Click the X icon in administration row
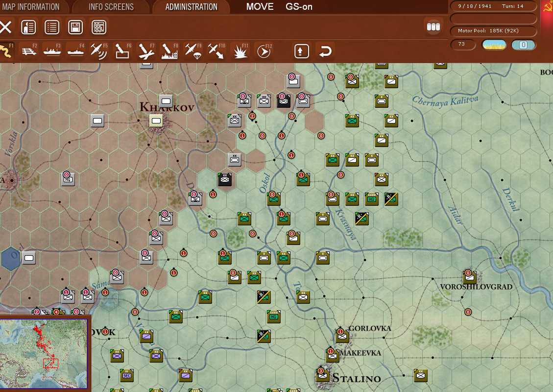 click(x=5, y=27)
